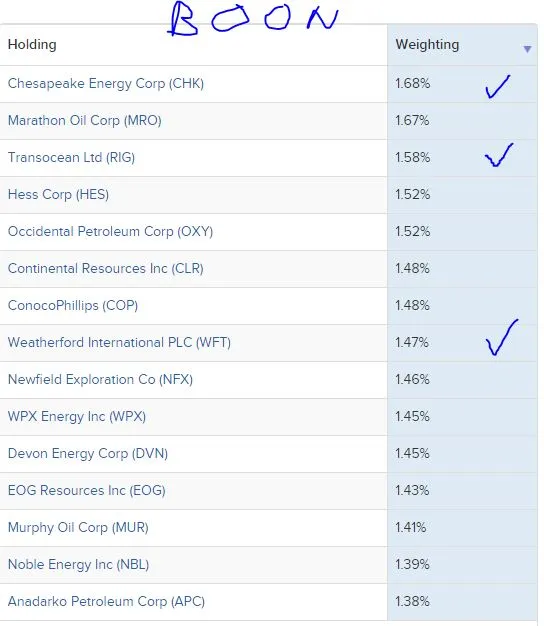Click Murphy Oil Corp (MUR)
This screenshot has height=626, width=544.
click(78, 527)
